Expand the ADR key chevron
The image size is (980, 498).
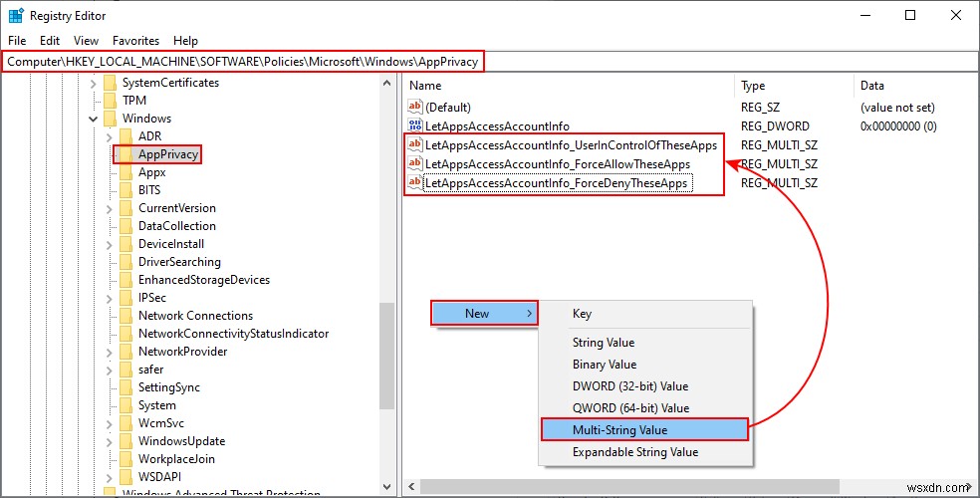click(x=110, y=136)
